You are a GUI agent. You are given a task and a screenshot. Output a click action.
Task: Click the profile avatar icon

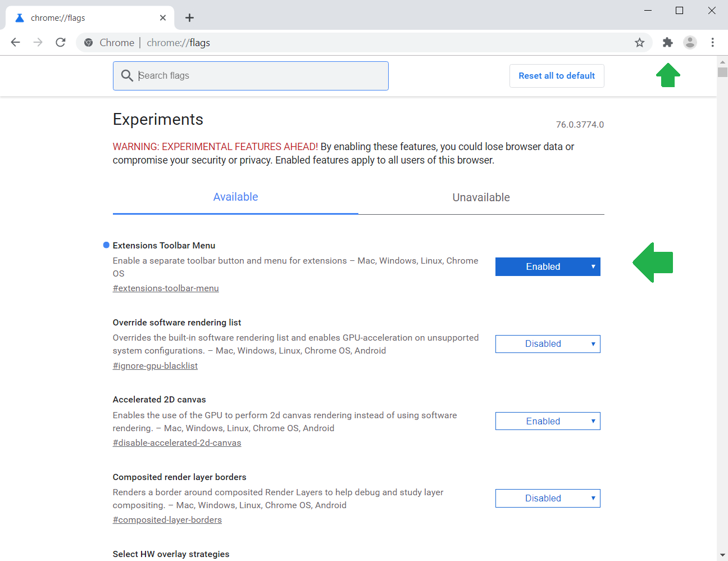click(690, 42)
